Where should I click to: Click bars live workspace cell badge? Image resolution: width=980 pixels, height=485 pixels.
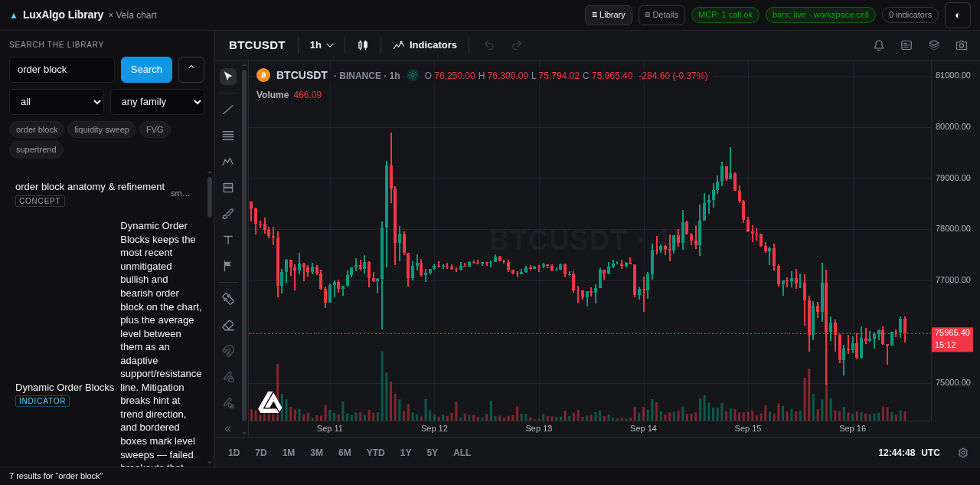coord(821,15)
